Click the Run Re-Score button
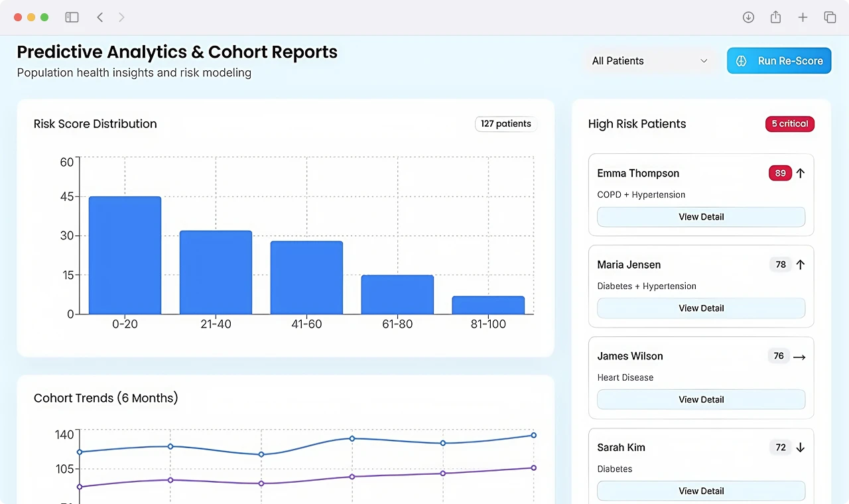 click(x=779, y=60)
